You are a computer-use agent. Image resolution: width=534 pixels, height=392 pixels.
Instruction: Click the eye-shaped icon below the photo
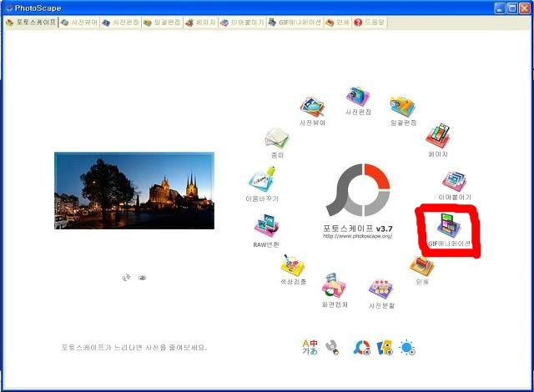tap(143, 278)
